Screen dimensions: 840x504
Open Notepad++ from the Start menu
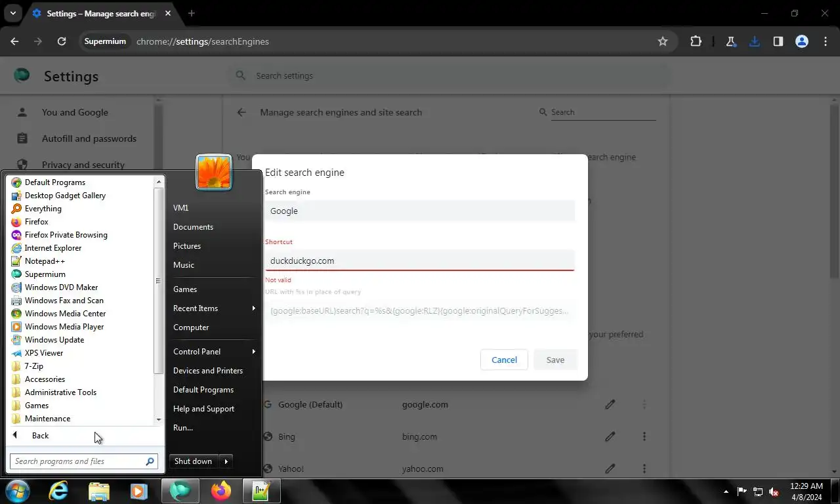point(45,261)
